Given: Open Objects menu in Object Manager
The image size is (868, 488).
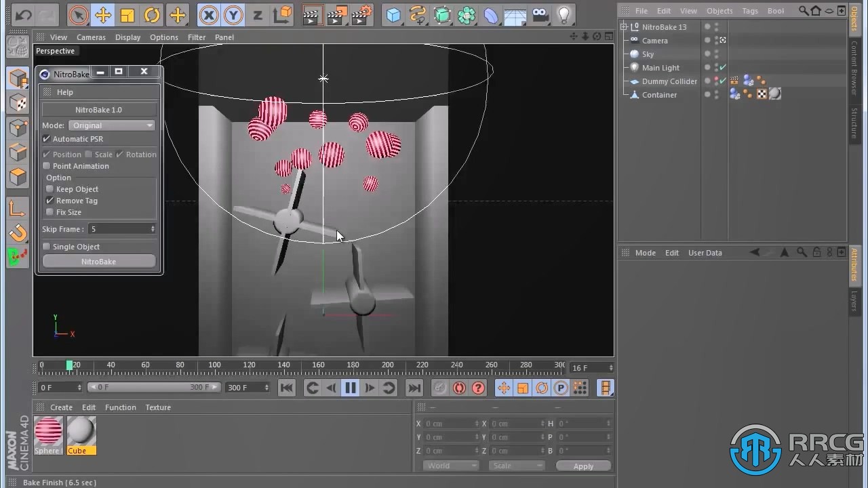Looking at the screenshot, I should point(719,11).
